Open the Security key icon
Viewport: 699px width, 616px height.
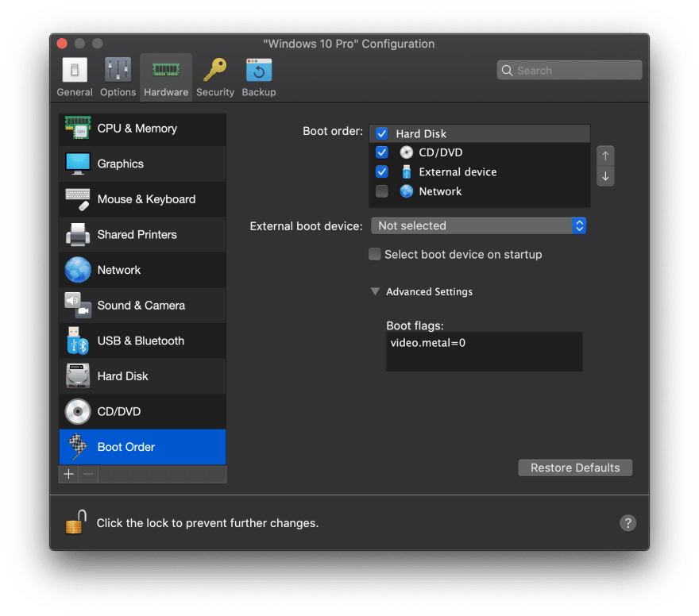pyautogui.click(x=215, y=70)
